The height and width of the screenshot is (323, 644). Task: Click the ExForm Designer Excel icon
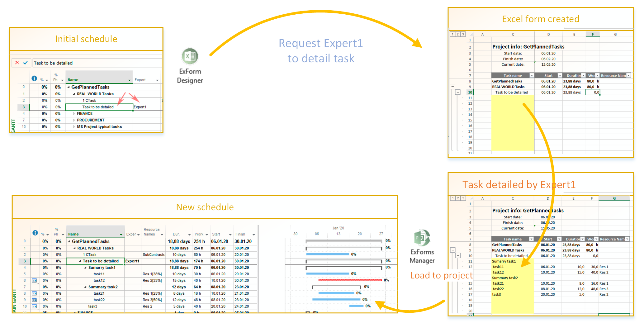[x=190, y=56]
